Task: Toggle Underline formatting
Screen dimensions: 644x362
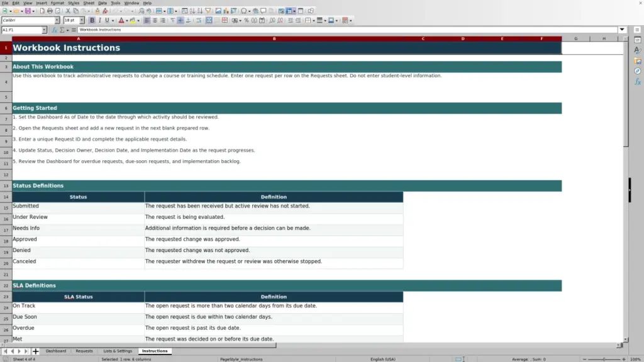Action: [x=107, y=20]
